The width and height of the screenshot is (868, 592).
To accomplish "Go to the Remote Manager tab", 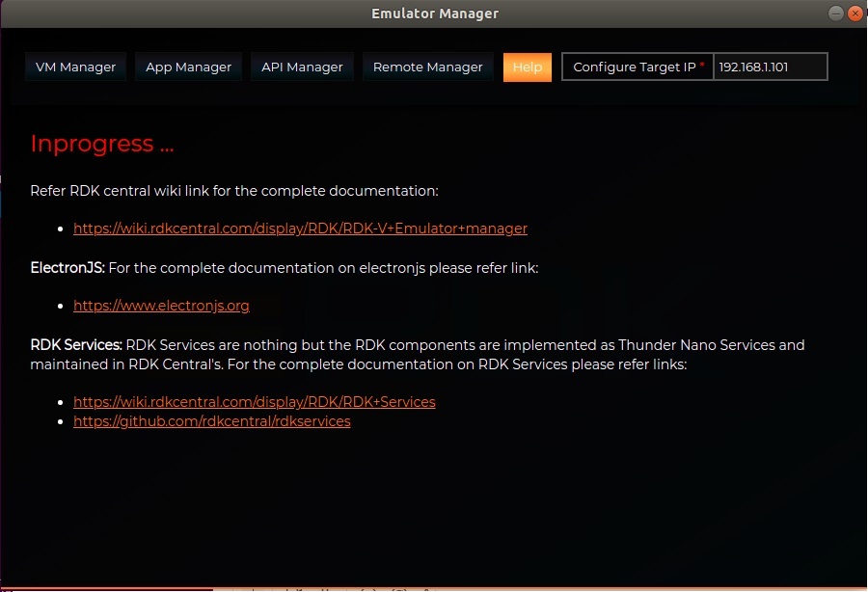I will (x=427, y=67).
